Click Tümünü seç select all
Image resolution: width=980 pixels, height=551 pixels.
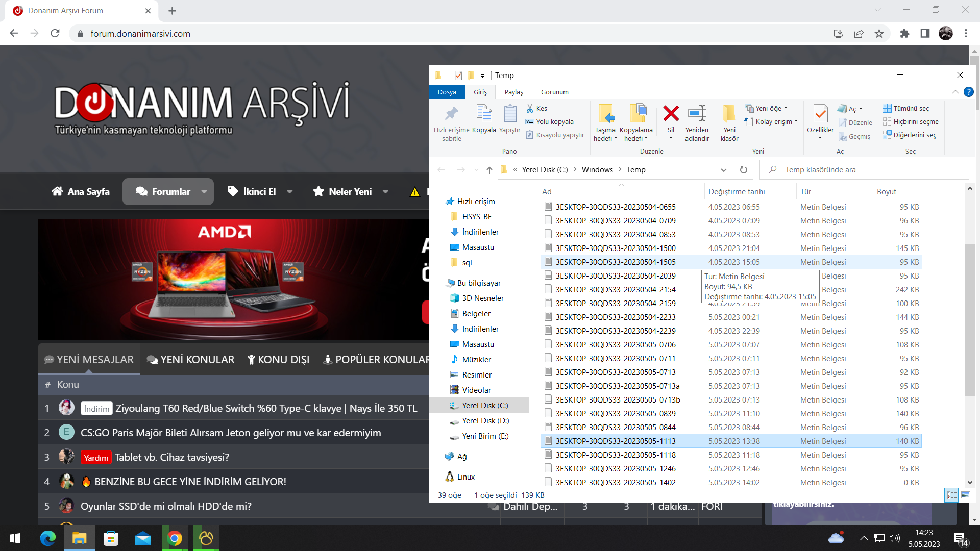906,108
